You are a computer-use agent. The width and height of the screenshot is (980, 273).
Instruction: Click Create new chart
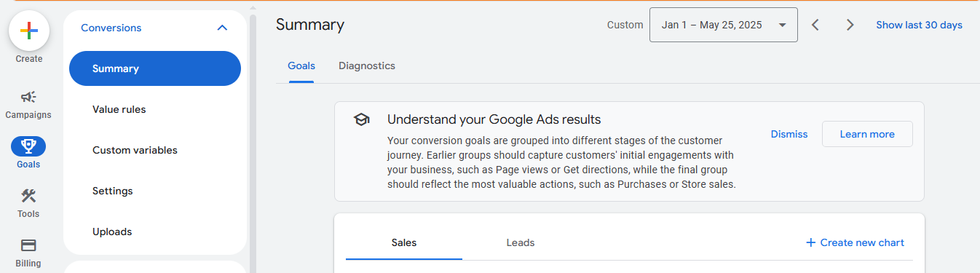point(855,242)
